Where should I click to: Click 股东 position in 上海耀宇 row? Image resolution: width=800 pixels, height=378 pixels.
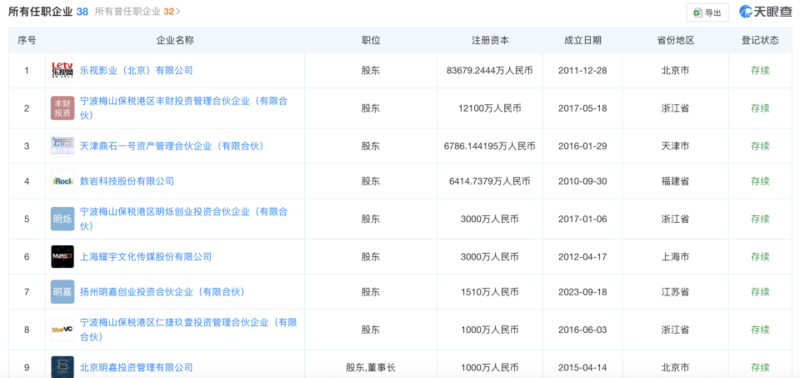[x=371, y=257]
